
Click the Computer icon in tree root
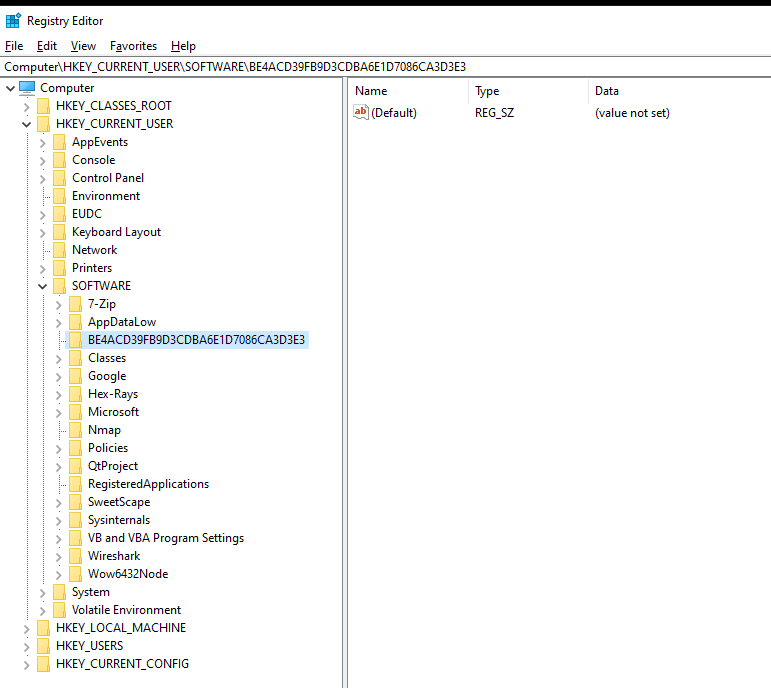click(x=27, y=88)
